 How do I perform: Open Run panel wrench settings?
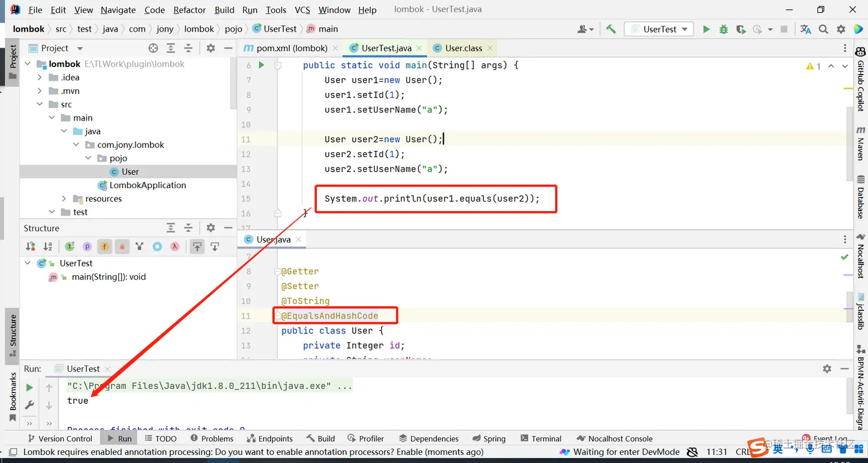pos(29,406)
